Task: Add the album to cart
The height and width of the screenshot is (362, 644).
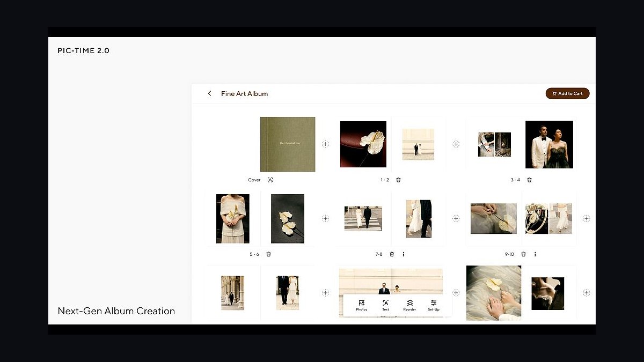Action: click(x=567, y=93)
